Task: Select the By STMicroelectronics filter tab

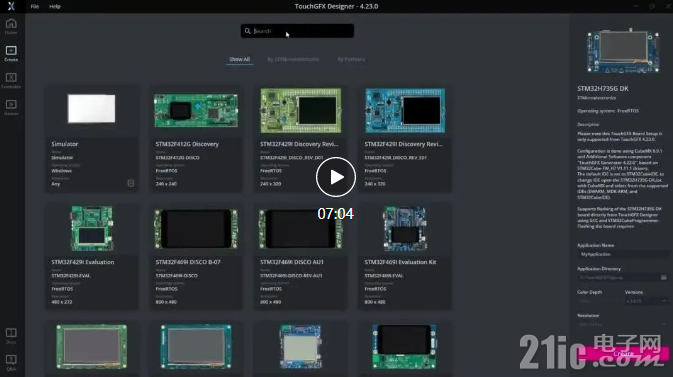Action: point(293,59)
